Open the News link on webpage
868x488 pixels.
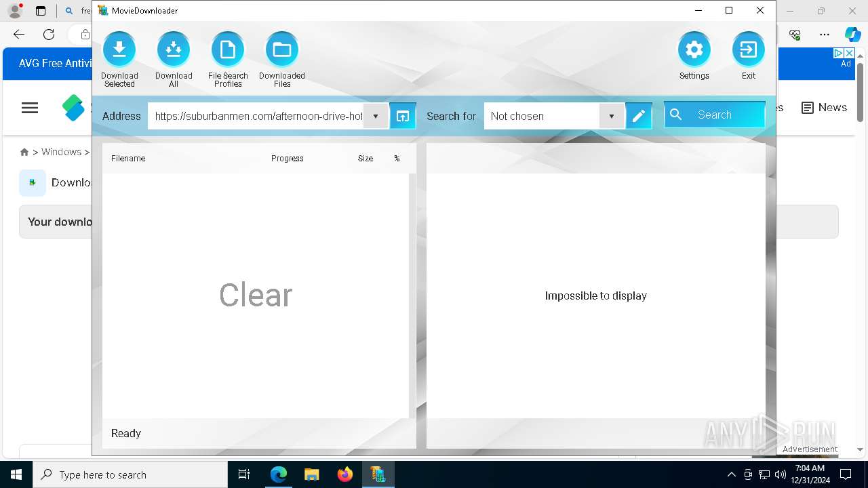click(x=824, y=108)
